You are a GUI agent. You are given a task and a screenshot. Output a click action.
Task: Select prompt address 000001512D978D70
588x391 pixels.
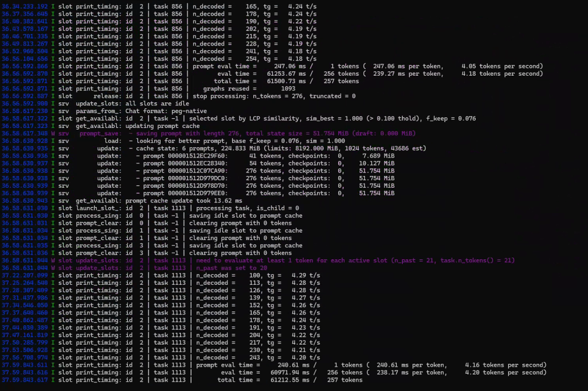pos(198,186)
